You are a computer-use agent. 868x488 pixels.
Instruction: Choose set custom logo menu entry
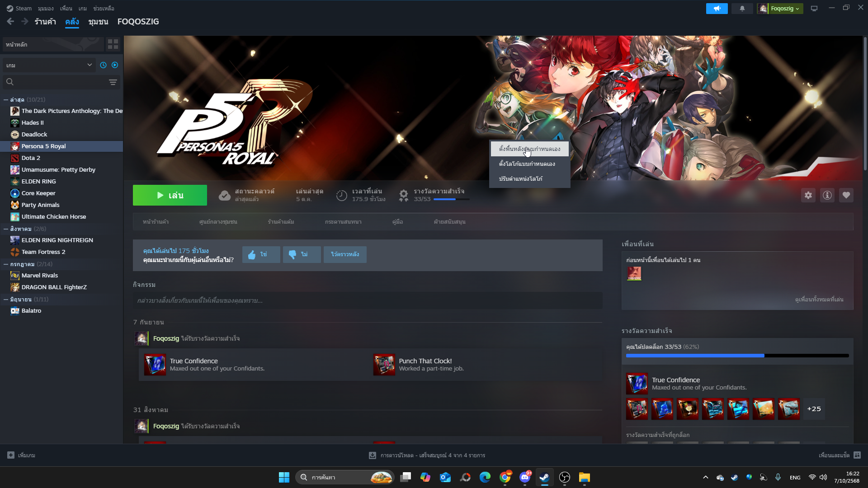tap(527, 164)
